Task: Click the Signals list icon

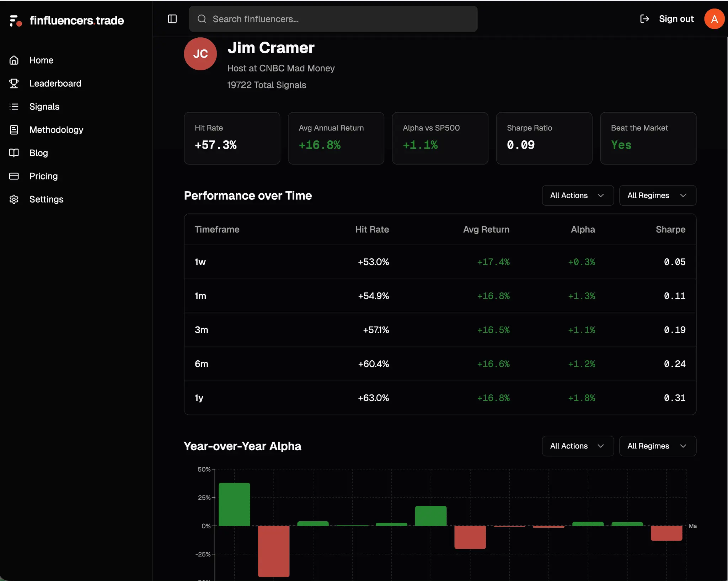Action: click(x=14, y=107)
